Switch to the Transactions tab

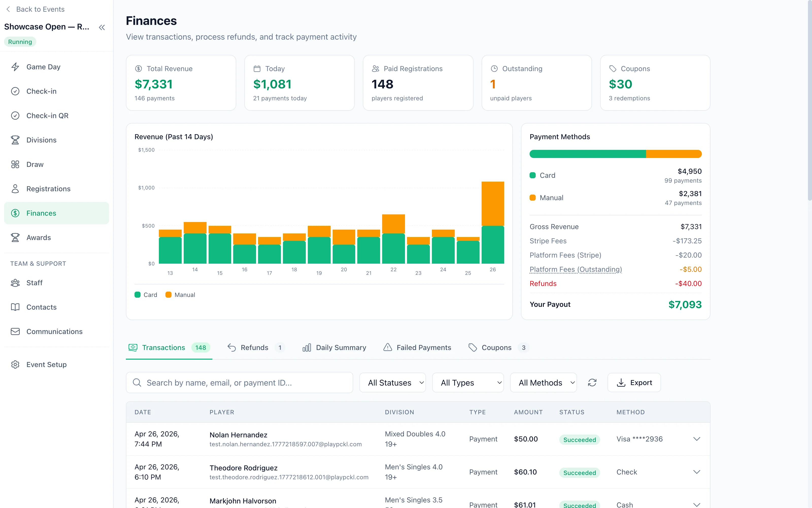tap(169, 348)
